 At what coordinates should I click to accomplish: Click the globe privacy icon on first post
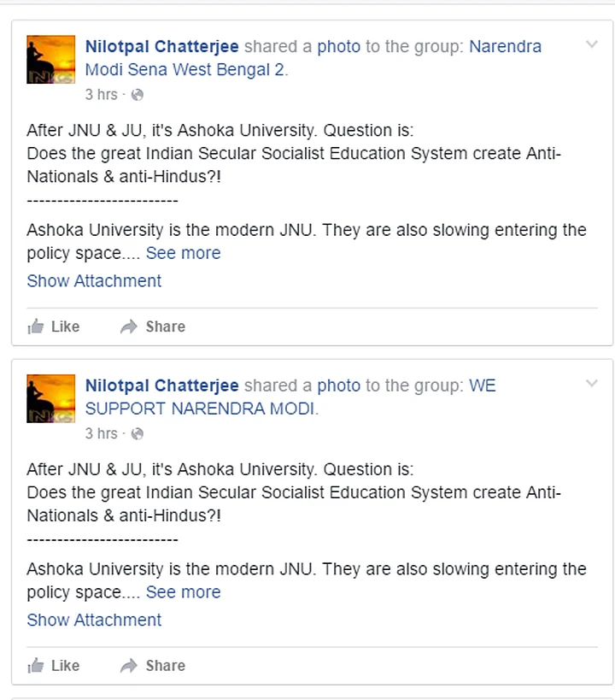click(138, 95)
